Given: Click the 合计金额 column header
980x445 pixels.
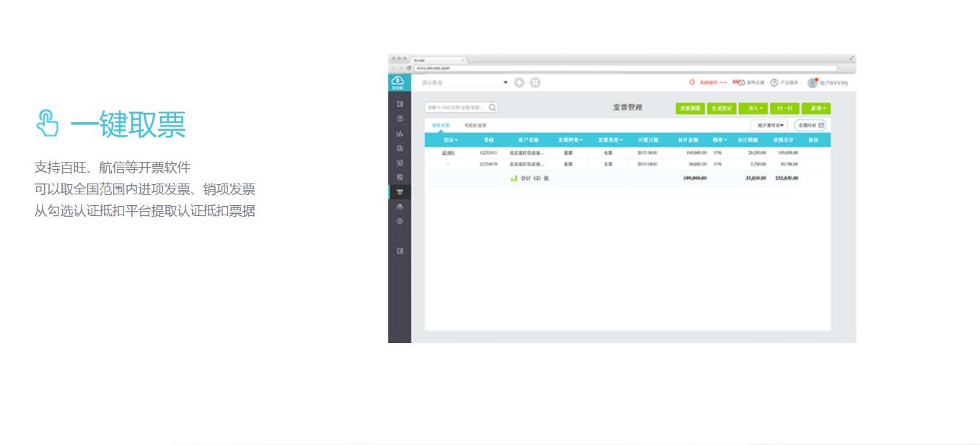Looking at the screenshot, I should pyautogui.click(x=688, y=139).
